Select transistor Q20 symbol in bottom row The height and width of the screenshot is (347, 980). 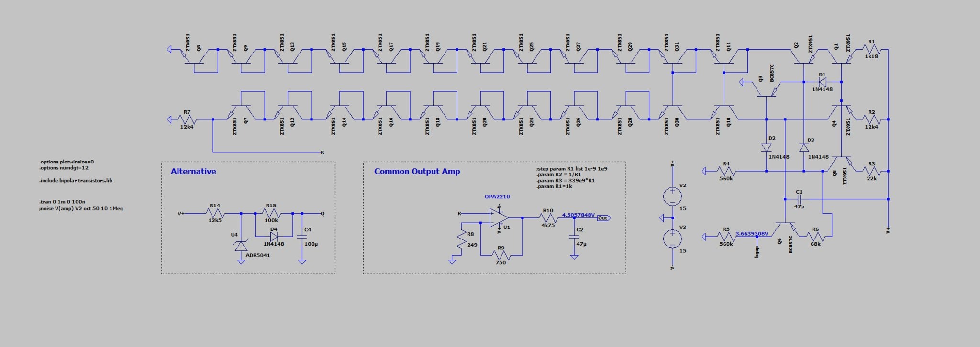click(480, 112)
